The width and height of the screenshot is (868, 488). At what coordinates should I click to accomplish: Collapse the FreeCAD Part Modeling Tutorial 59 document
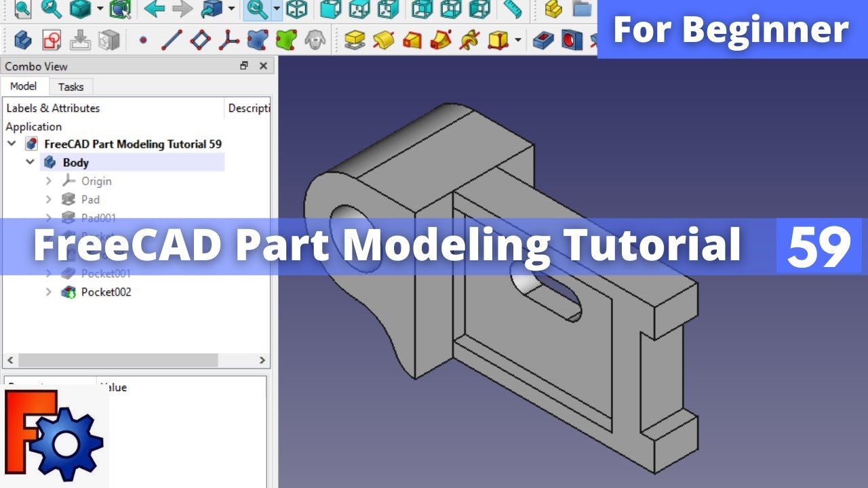(12, 144)
